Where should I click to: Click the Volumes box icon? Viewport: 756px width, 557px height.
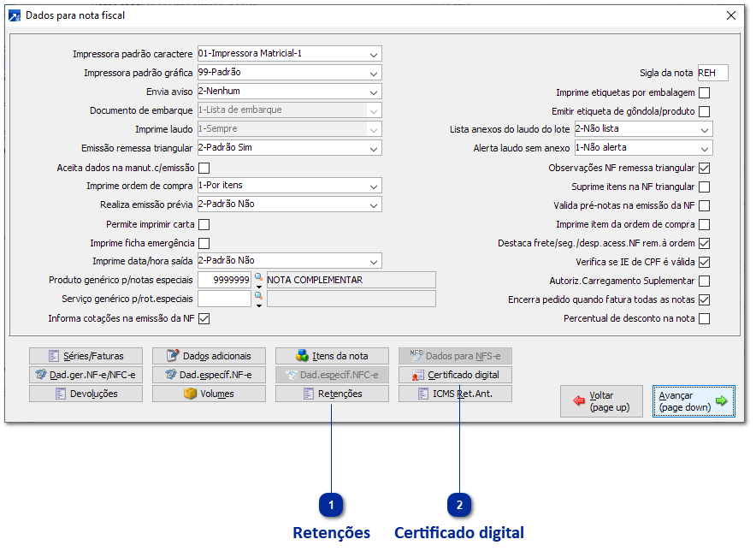(x=191, y=394)
